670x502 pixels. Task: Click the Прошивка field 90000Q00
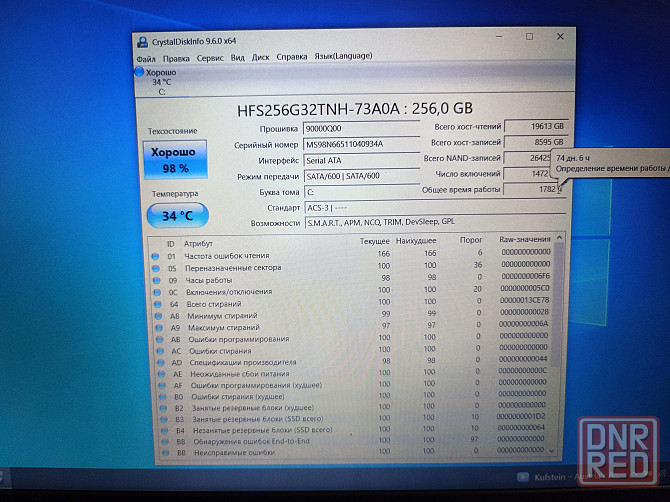click(361, 128)
